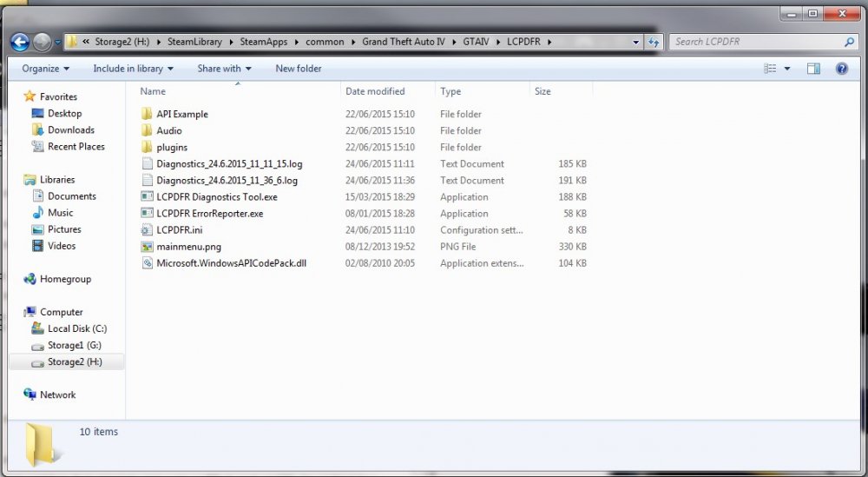Click SteamLibrary in the address breadcrumb
868x477 pixels.
pyautogui.click(x=194, y=42)
